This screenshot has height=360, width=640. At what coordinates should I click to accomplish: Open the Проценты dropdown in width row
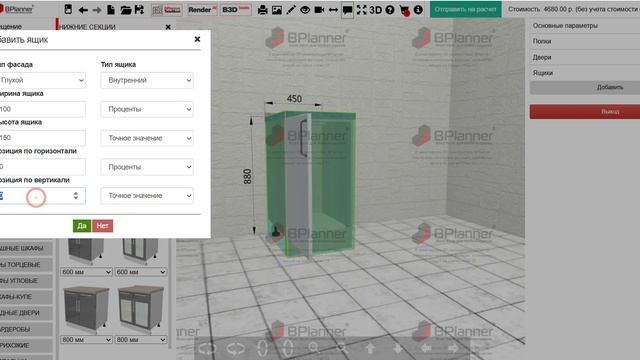pos(147,109)
